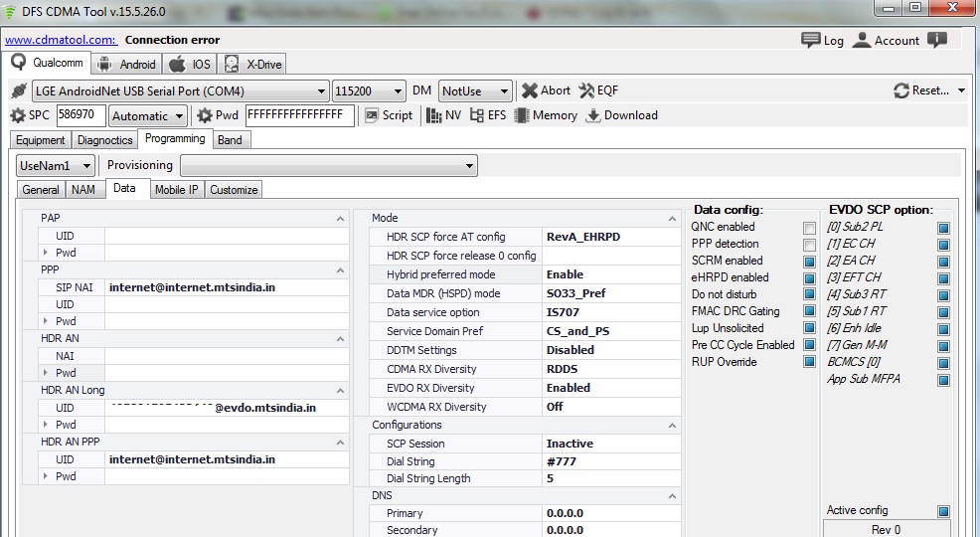The image size is (980, 537).
Task: Open the 115200 baud rate dropdown
Action: tap(368, 91)
